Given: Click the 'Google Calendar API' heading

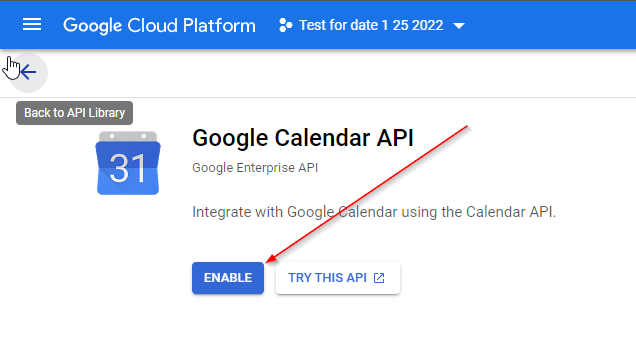Looking at the screenshot, I should coord(303,138).
